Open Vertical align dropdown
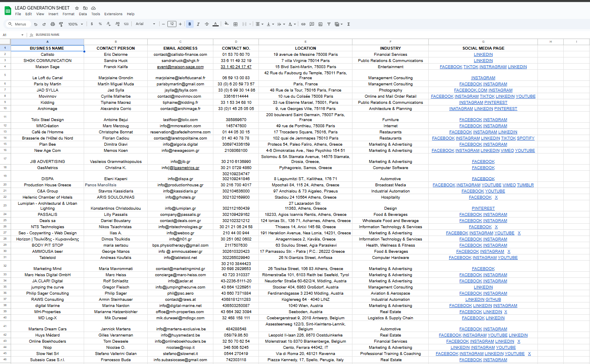 270,24
